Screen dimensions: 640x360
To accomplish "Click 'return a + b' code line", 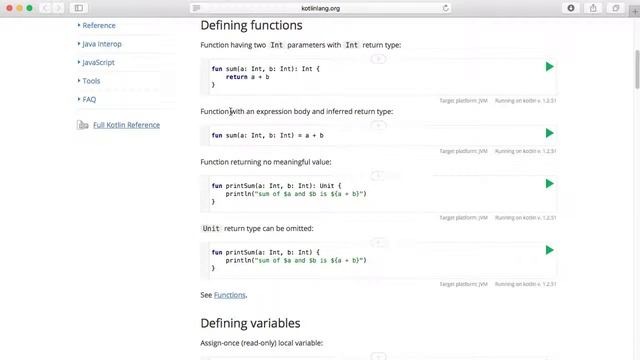I will point(247,77).
